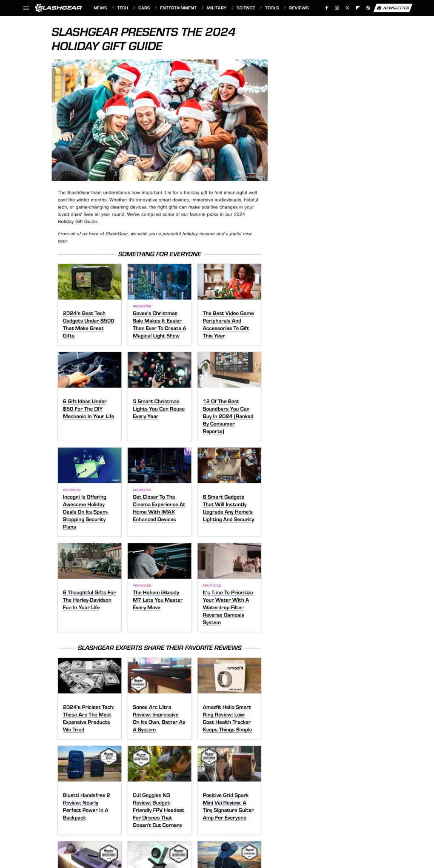
Task: Click the soundbar living room thumbnail
Action: point(229,370)
